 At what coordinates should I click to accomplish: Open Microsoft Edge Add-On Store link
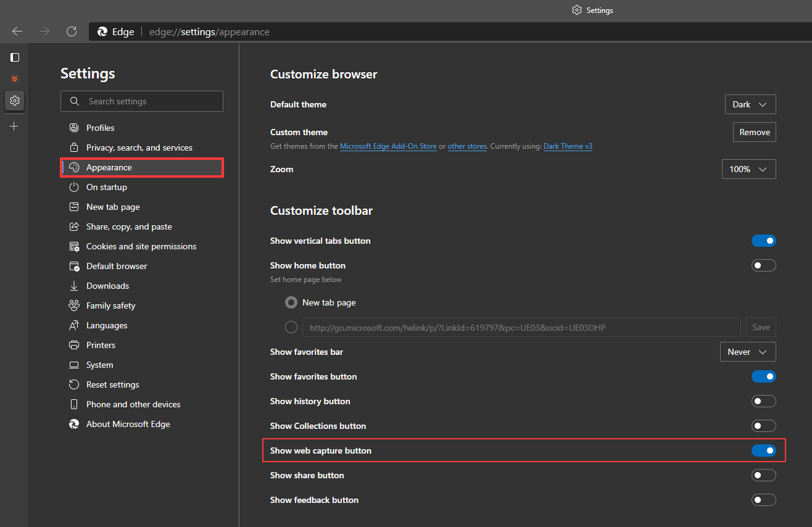pos(388,146)
